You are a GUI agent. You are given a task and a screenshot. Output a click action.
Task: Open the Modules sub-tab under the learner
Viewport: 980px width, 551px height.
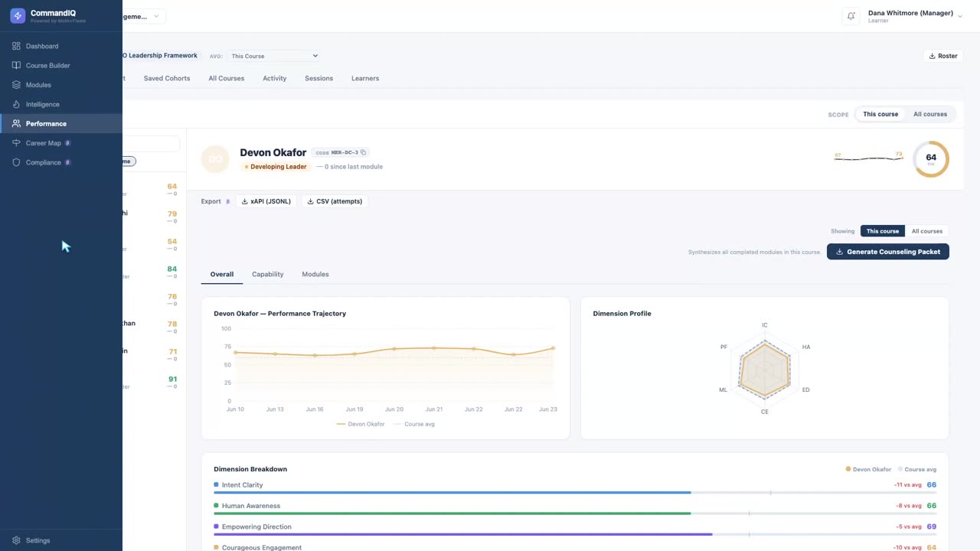315,274
